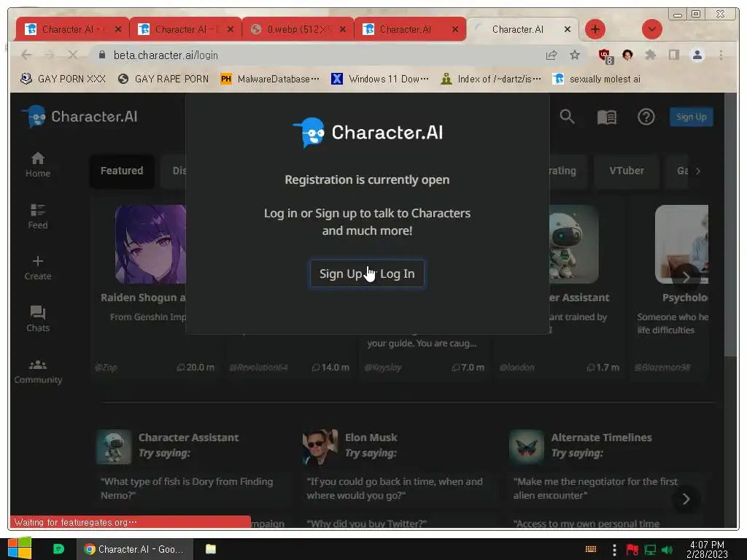Image resolution: width=747 pixels, height=560 pixels.
Task: Select the Featured category tab
Action: pos(122,171)
